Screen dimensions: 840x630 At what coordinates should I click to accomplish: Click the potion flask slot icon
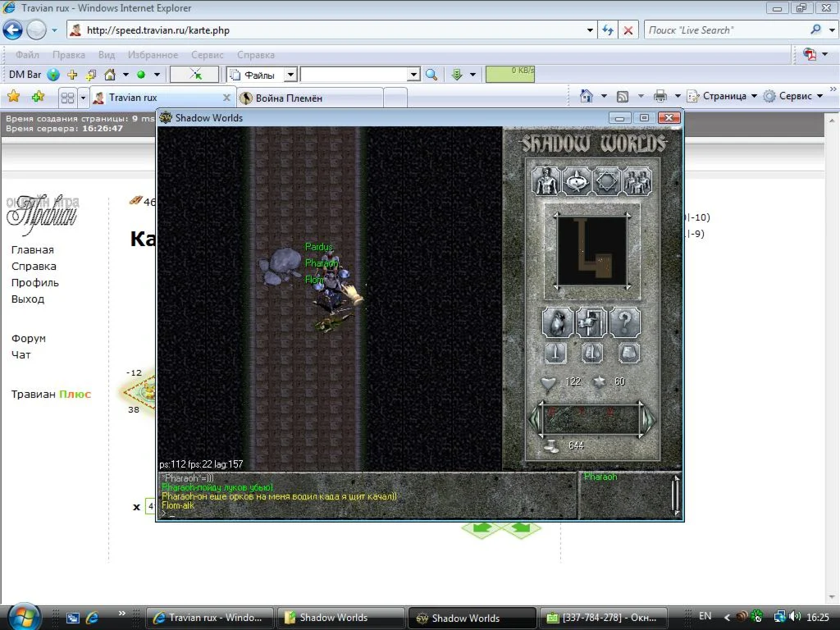pyautogui.click(x=591, y=354)
